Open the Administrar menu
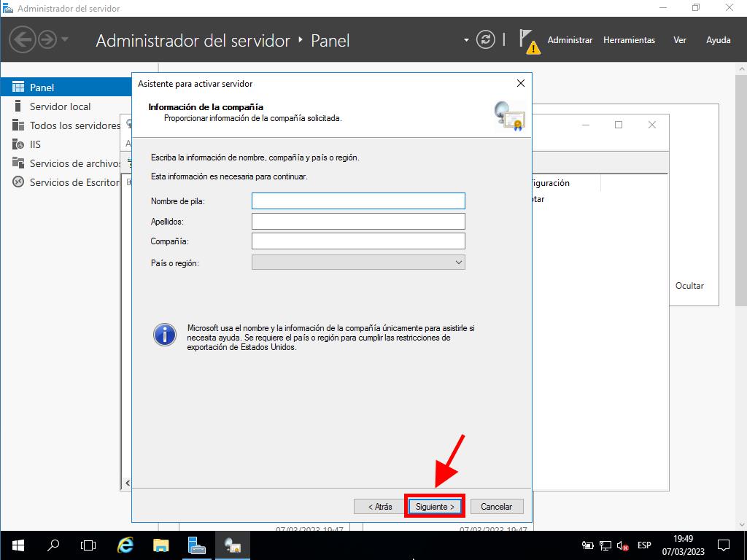This screenshot has width=747, height=560. (570, 40)
